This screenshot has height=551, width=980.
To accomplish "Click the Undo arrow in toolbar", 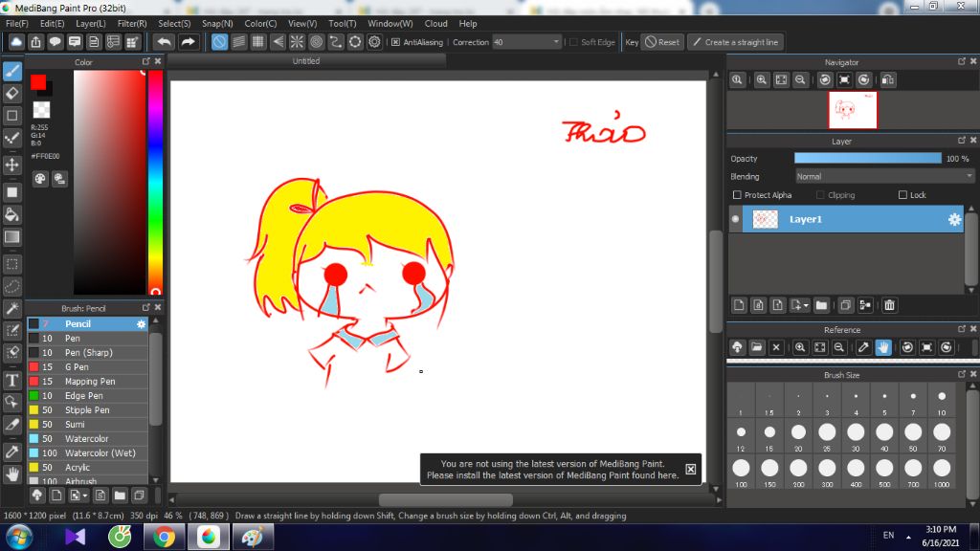I will click(164, 42).
